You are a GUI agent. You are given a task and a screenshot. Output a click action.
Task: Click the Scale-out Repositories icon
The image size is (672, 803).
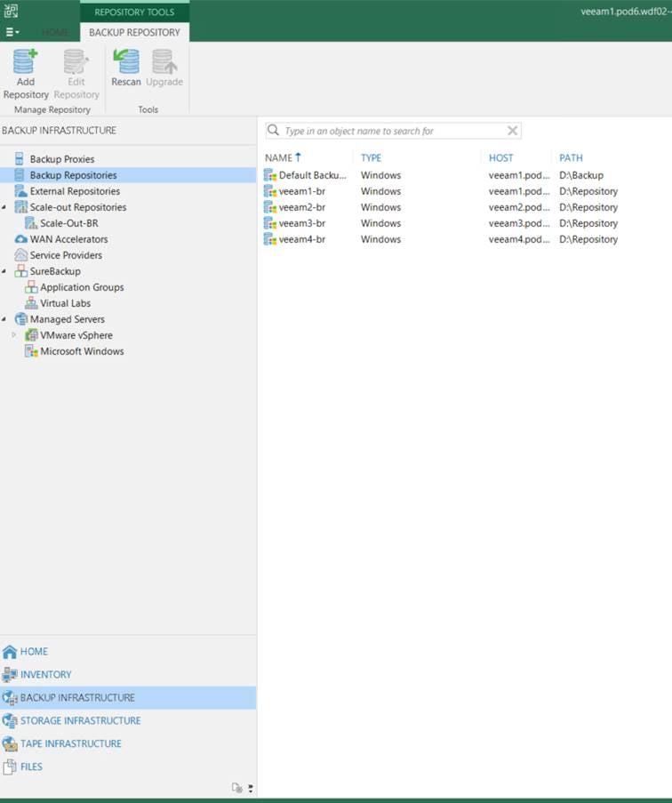pyautogui.click(x=21, y=207)
